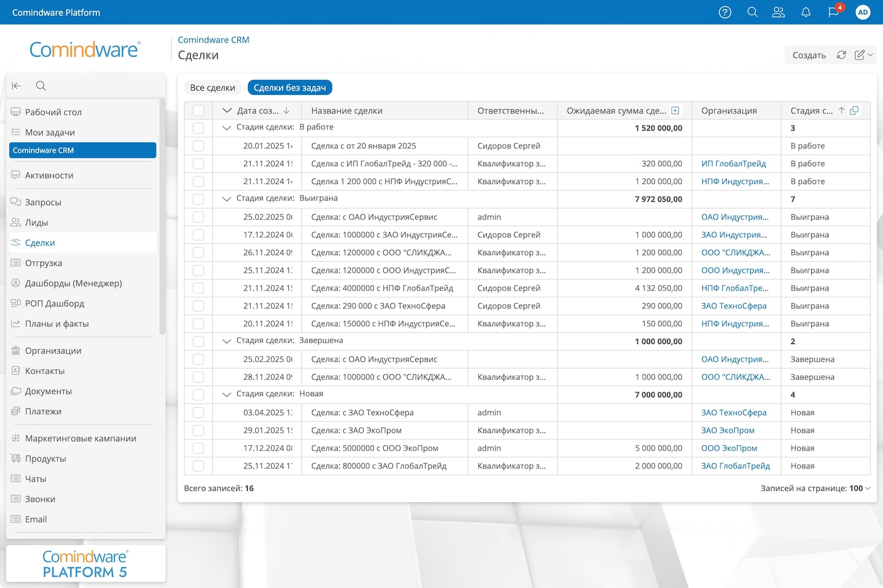The width and height of the screenshot is (883, 588).
Task: Click the Планы и факты chart icon
Action: point(16,324)
